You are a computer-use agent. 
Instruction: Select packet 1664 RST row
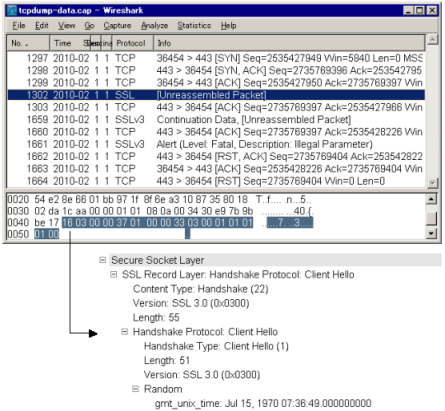click(x=216, y=181)
